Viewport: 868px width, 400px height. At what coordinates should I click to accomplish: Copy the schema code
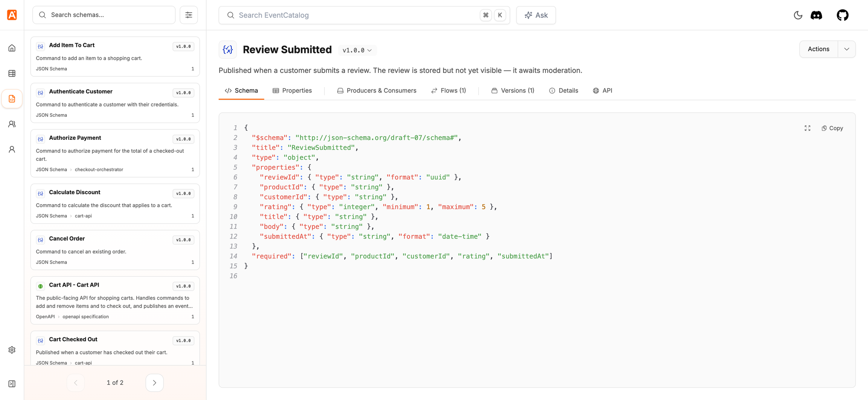(832, 128)
